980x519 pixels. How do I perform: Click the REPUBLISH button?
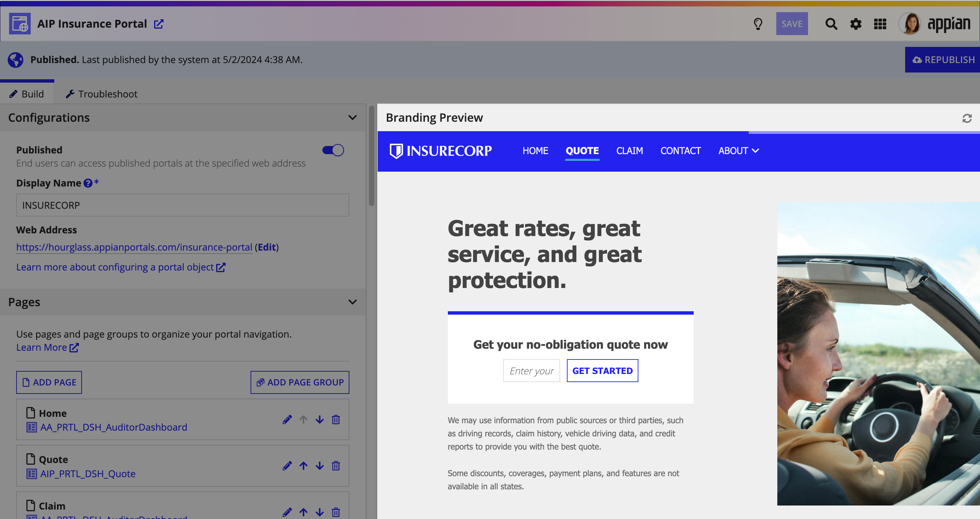[x=942, y=60]
